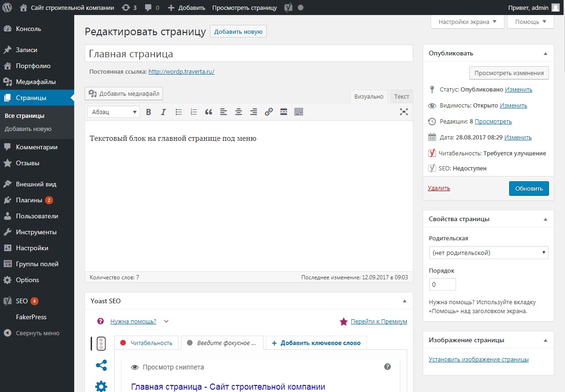The image size is (565, 392).
Task: Open the Родительская parent page dropdown
Action: coord(488,253)
